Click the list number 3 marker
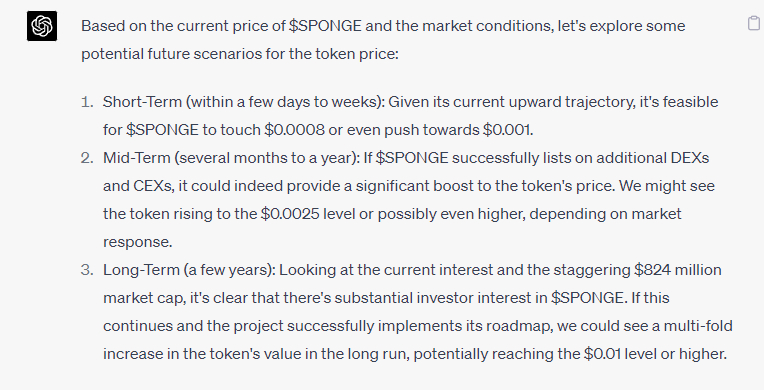 tap(87, 270)
